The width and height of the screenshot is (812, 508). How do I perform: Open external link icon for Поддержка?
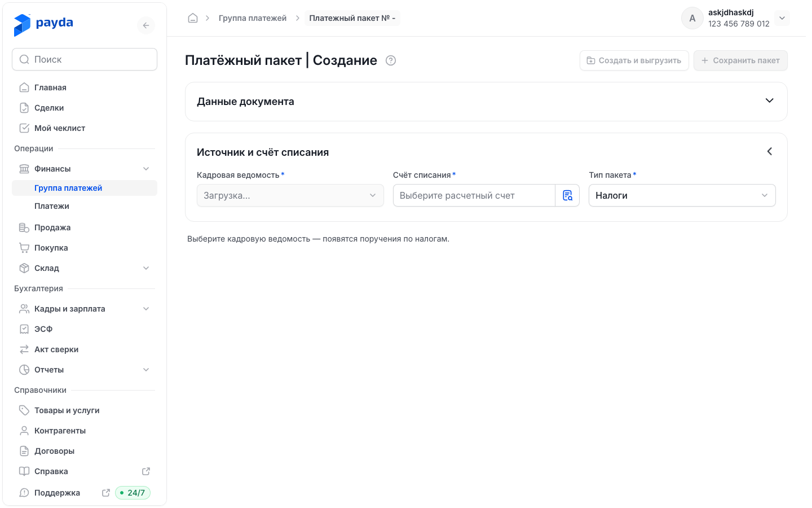click(105, 493)
